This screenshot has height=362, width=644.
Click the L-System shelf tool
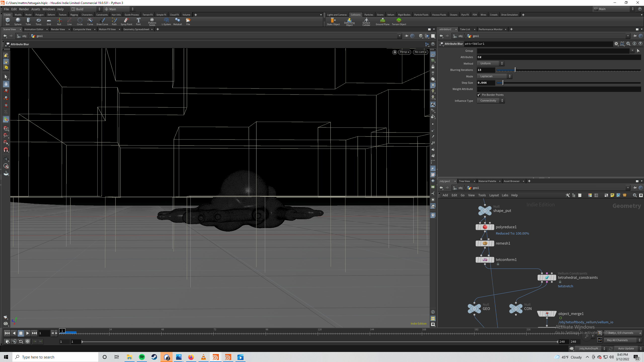click(x=166, y=21)
